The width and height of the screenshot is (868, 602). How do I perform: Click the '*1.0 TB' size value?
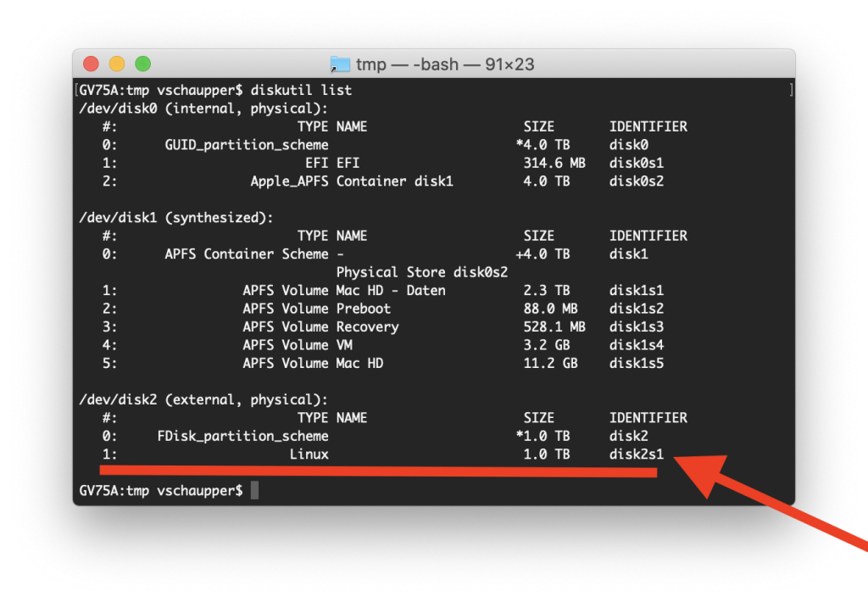click(x=542, y=436)
